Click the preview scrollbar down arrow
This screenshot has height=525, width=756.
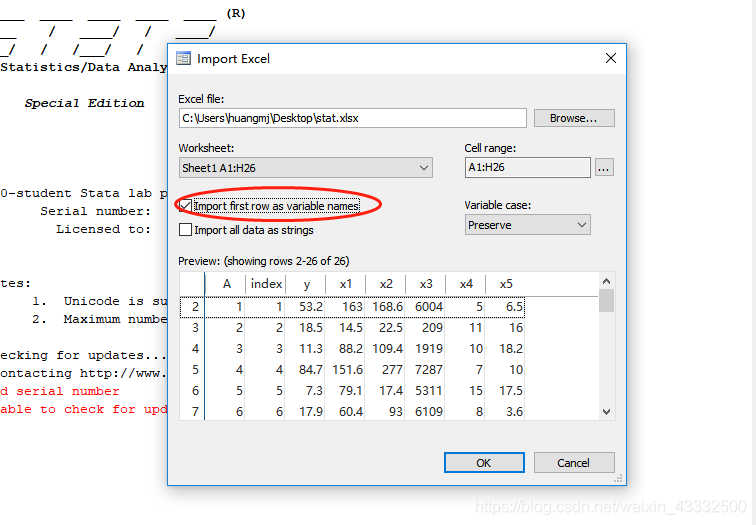607,412
